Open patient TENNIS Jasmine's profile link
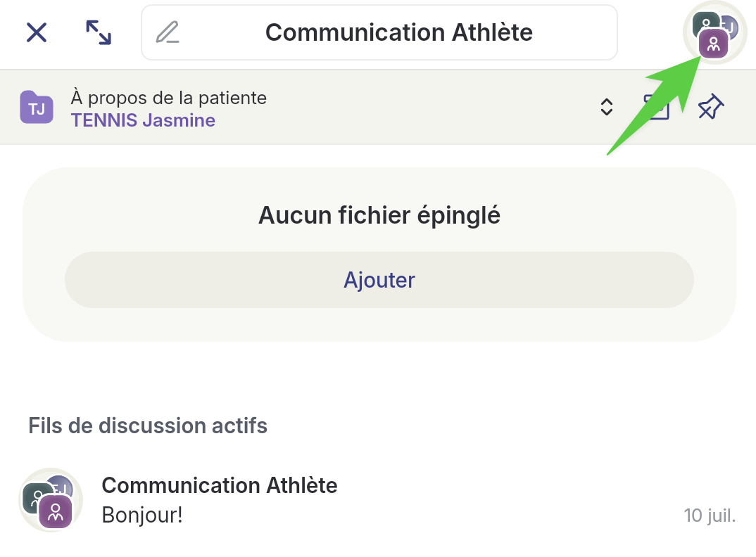Image resolution: width=756 pixels, height=557 pixels. (143, 120)
